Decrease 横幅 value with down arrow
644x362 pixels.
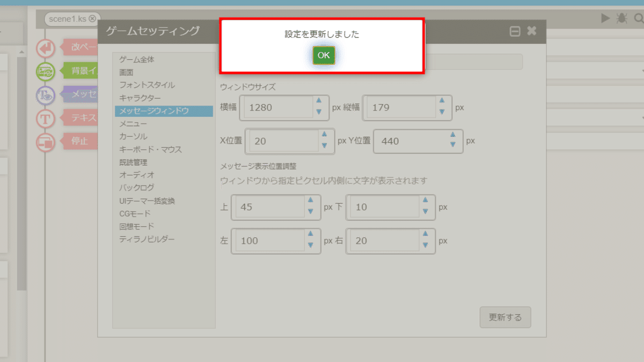(x=319, y=112)
